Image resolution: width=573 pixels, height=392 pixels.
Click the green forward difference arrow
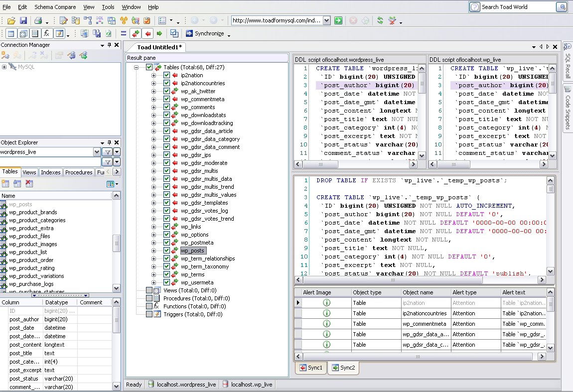pos(159,33)
